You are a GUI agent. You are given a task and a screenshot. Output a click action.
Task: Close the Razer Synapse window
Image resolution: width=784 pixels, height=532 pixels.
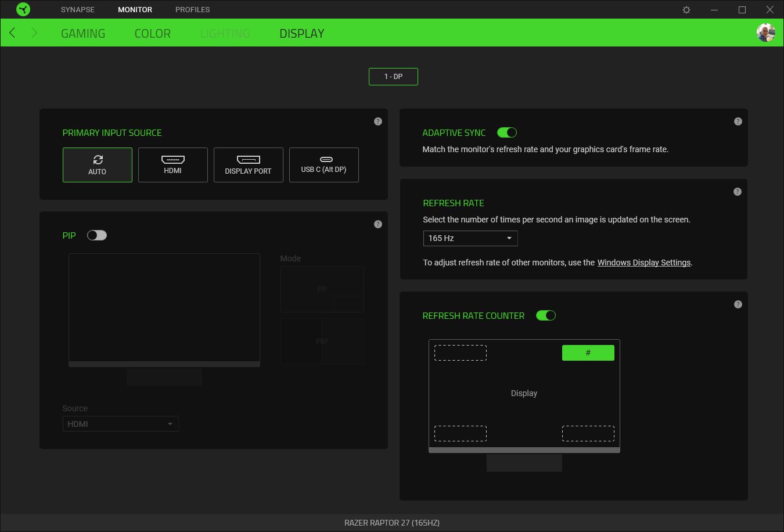770,10
